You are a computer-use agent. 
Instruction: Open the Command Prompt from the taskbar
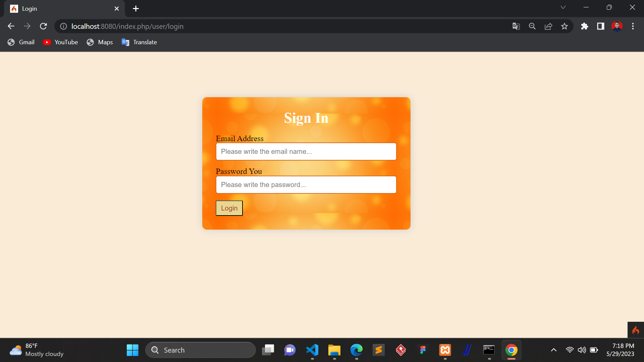coord(489,350)
